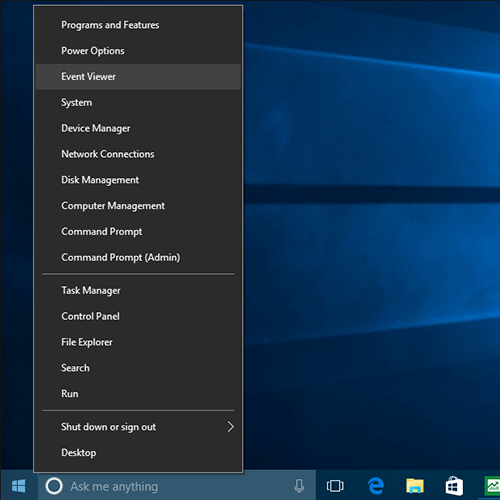Select File Explorer menu entry

(138, 342)
